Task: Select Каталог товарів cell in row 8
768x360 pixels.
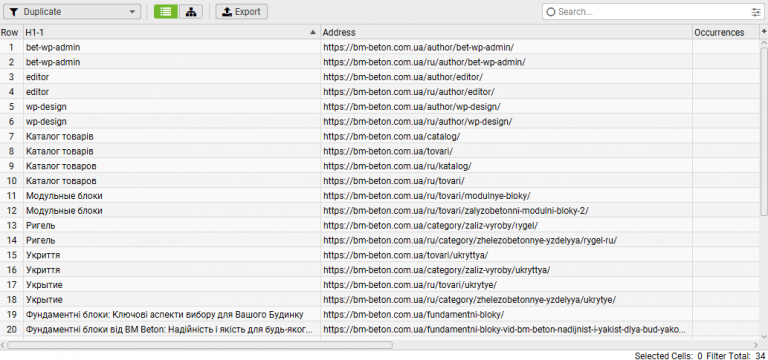Action: coord(171,151)
